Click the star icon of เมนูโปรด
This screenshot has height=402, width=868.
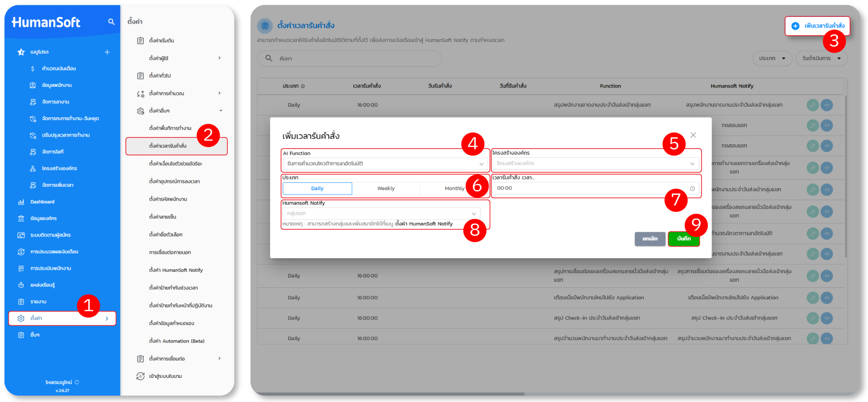tap(21, 52)
